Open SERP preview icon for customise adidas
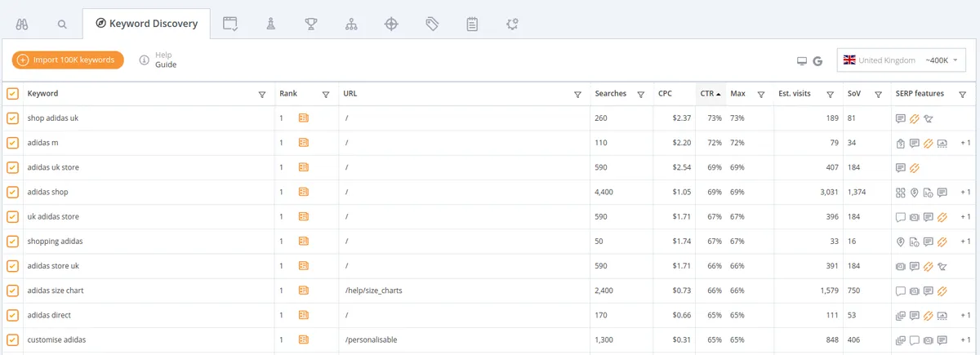 pyautogui.click(x=304, y=339)
